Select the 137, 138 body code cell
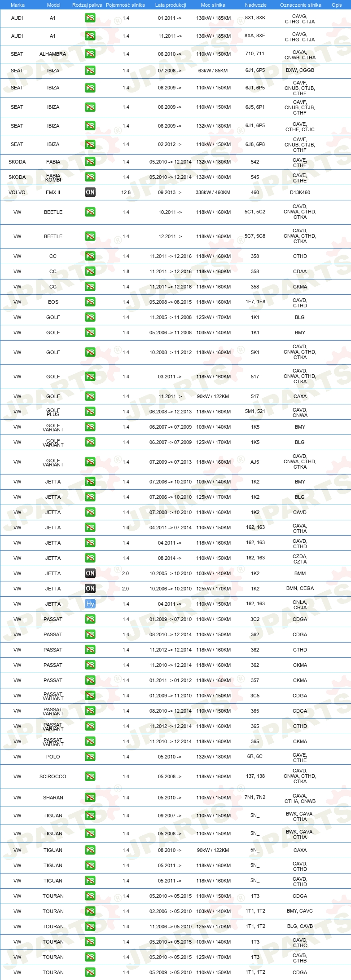 (x=255, y=776)
